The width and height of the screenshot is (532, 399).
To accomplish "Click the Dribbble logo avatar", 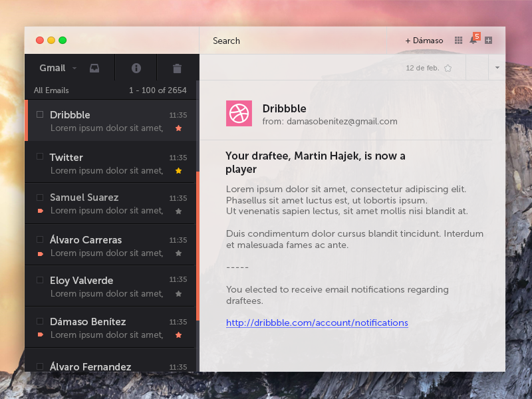I will pos(239,113).
